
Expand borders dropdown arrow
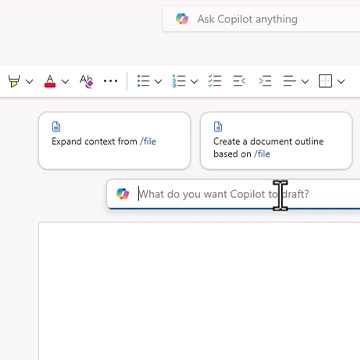click(341, 81)
